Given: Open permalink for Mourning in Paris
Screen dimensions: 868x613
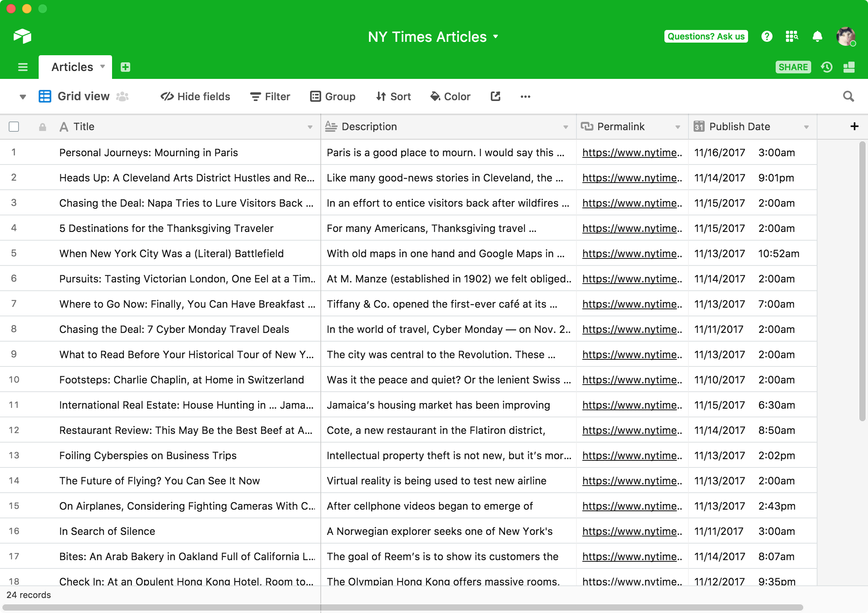Looking at the screenshot, I should (632, 153).
